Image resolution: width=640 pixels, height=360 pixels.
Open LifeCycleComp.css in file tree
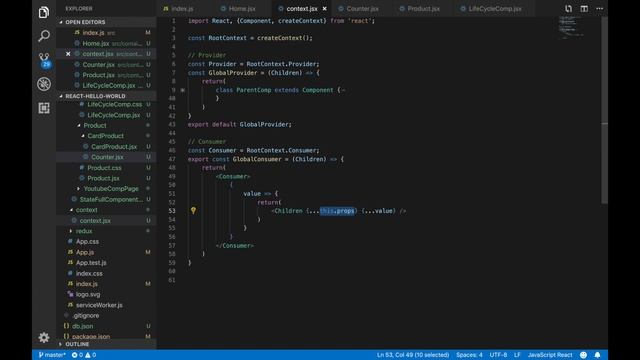[x=106, y=104]
